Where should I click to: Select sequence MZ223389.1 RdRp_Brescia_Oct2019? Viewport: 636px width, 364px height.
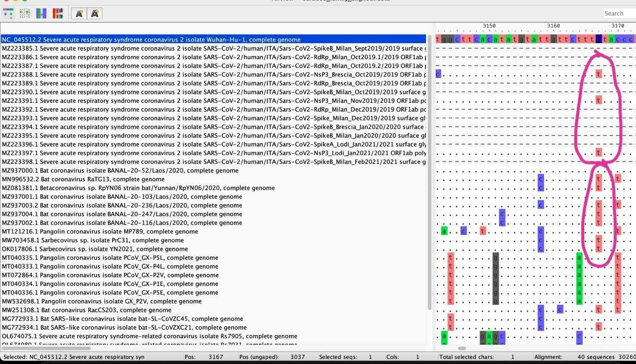[213, 83]
